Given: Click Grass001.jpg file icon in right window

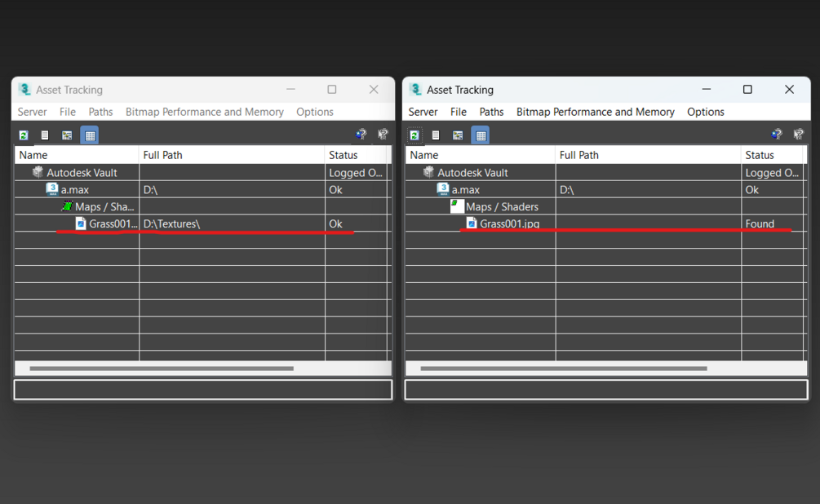Looking at the screenshot, I should click(x=471, y=223).
